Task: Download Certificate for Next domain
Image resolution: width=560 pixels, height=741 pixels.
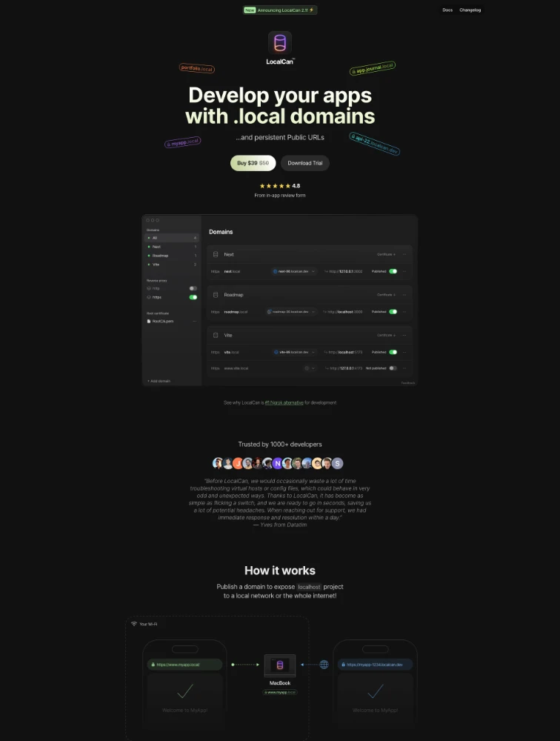Action: tap(386, 254)
